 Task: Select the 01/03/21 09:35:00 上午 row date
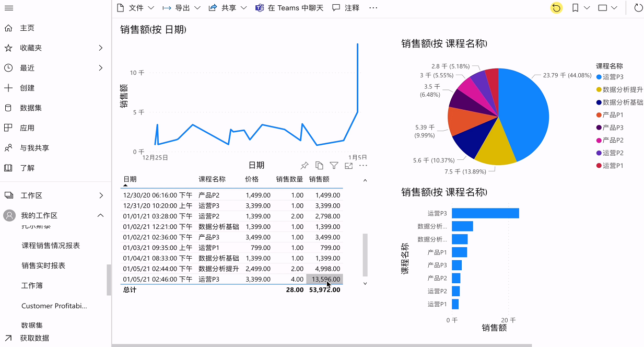click(158, 248)
